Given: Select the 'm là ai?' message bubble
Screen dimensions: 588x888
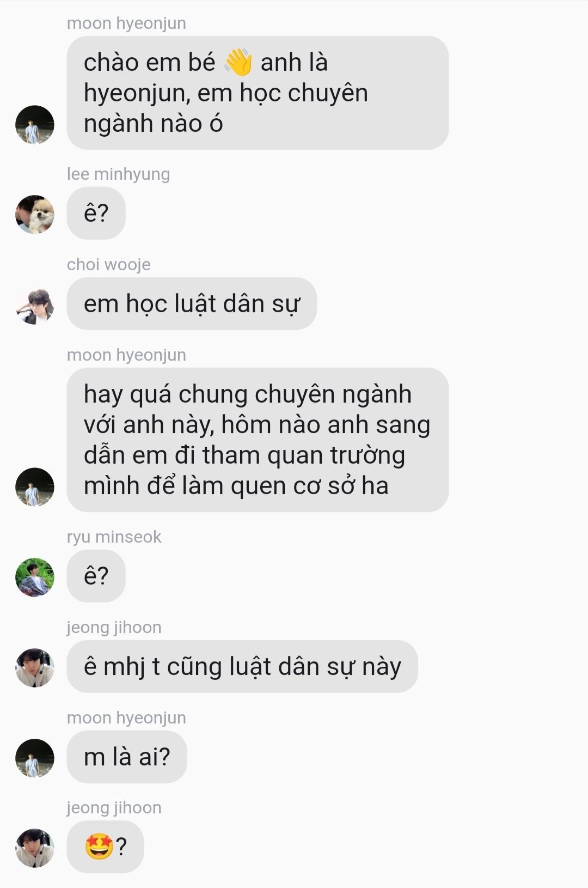Looking at the screenshot, I should click(x=127, y=757).
